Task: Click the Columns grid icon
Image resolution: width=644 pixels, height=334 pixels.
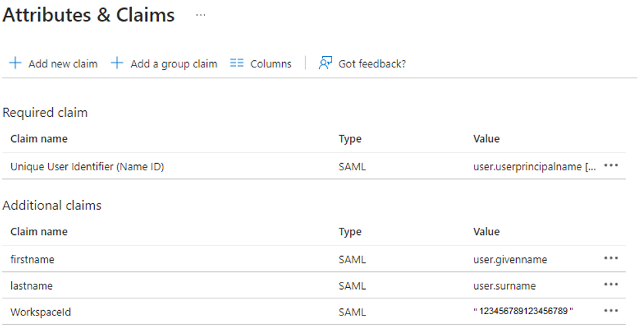Action: point(237,63)
